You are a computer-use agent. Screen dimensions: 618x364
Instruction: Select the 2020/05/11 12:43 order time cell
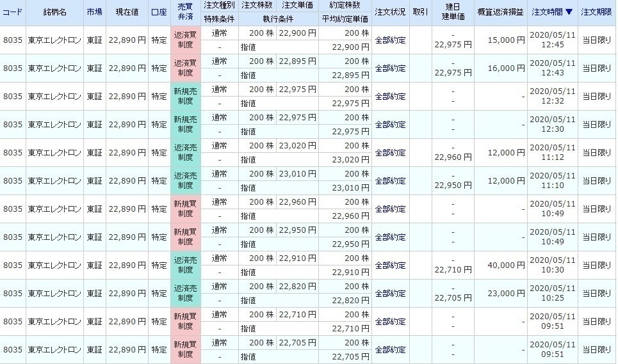click(x=553, y=68)
